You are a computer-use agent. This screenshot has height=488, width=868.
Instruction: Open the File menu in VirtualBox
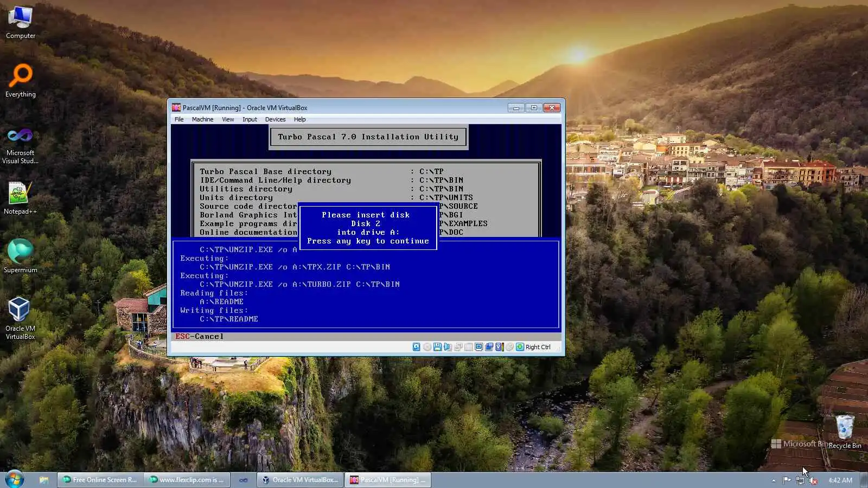pos(179,119)
